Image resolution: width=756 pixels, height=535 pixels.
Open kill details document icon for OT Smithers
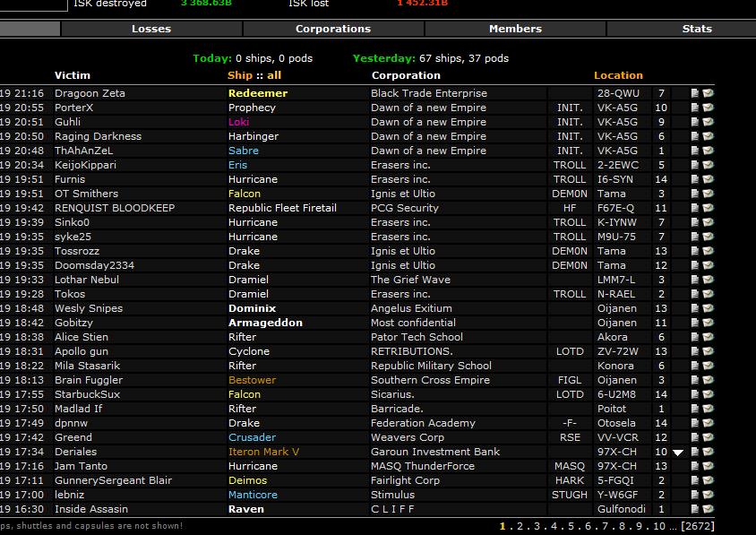[x=695, y=194]
